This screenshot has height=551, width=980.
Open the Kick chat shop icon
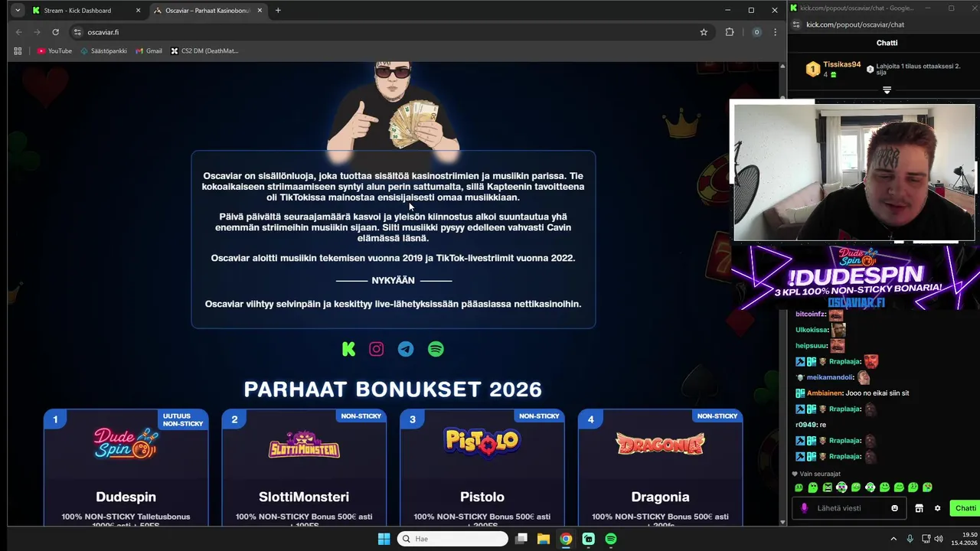[x=919, y=508]
